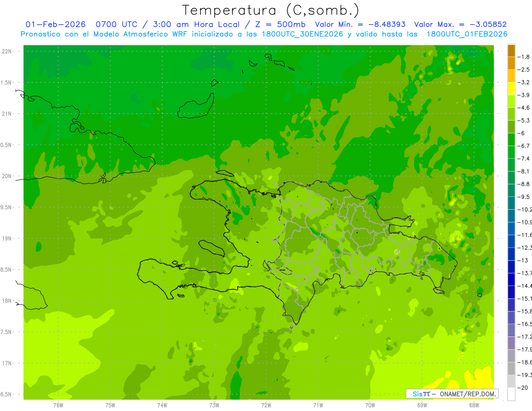Click the title 'Temperatura (C,somb.)'
This screenshot has height=411, width=532.
pos(271,10)
